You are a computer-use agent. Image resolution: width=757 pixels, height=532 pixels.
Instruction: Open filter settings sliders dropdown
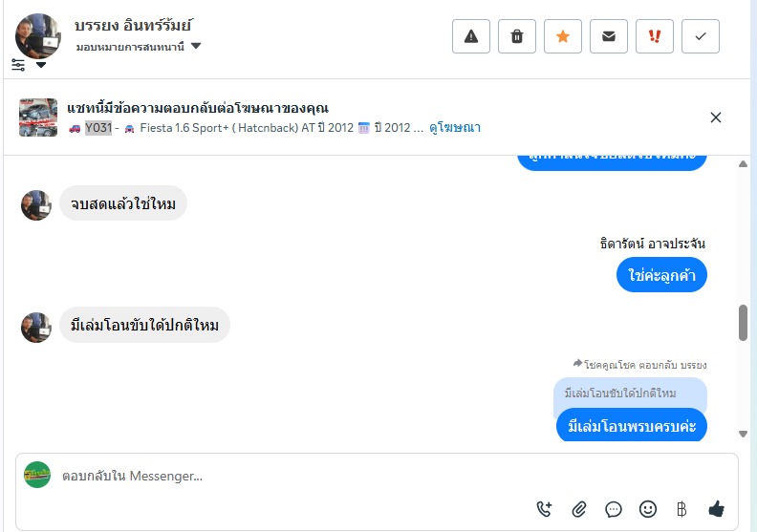point(28,65)
